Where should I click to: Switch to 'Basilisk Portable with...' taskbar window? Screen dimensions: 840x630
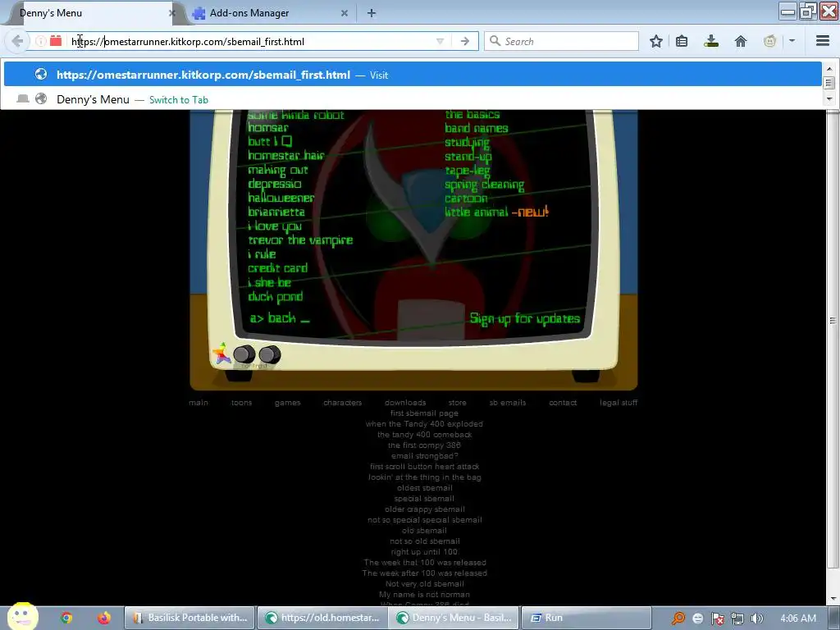[x=190, y=618]
